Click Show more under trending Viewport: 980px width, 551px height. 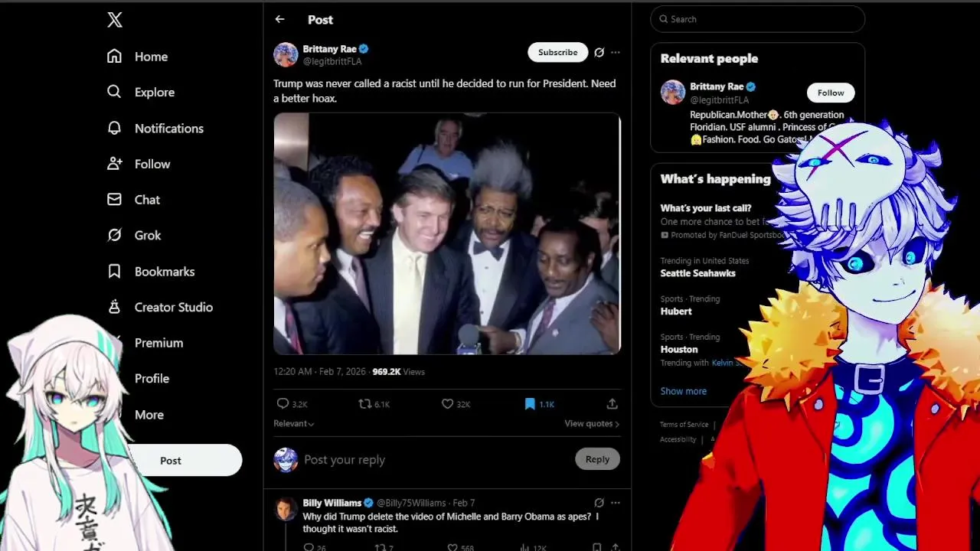pyautogui.click(x=684, y=391)
